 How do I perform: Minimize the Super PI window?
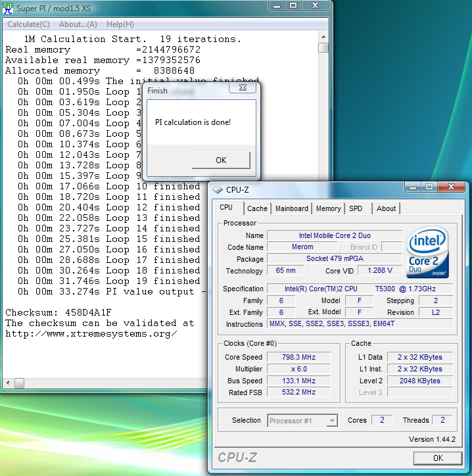pos(277,6)
